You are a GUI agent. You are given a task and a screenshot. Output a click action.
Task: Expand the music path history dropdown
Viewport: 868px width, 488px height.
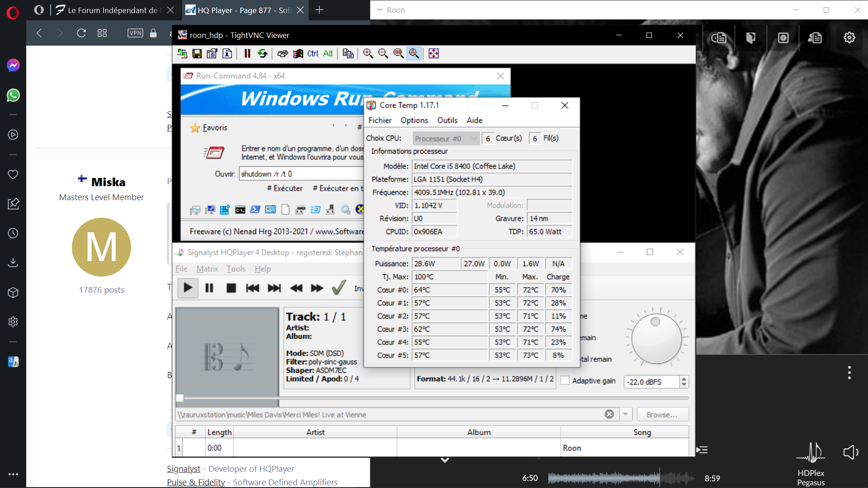point(626,414)
